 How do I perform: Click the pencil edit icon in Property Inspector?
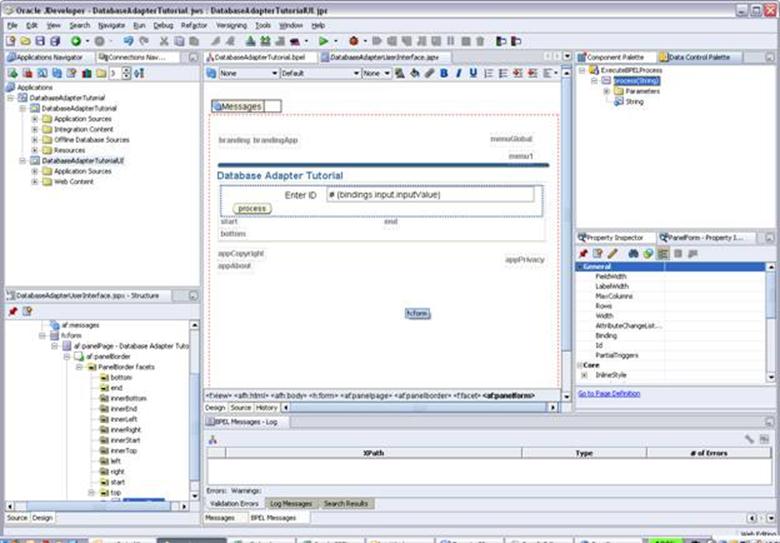click(x=612, y=254)
